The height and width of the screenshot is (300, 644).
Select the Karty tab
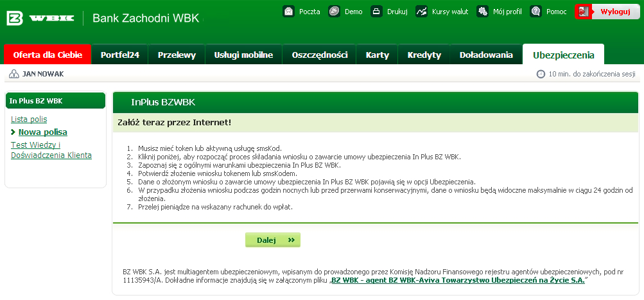coord(378,55)
